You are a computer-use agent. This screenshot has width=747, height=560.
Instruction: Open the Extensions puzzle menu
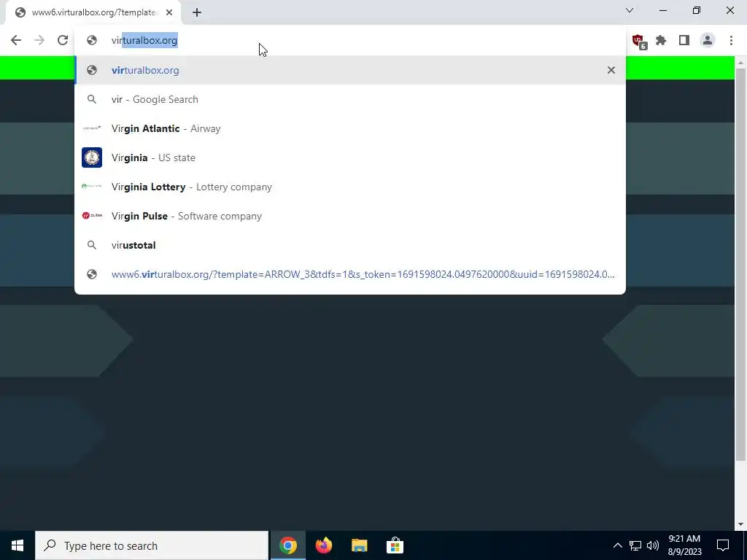tap(661, 41)
